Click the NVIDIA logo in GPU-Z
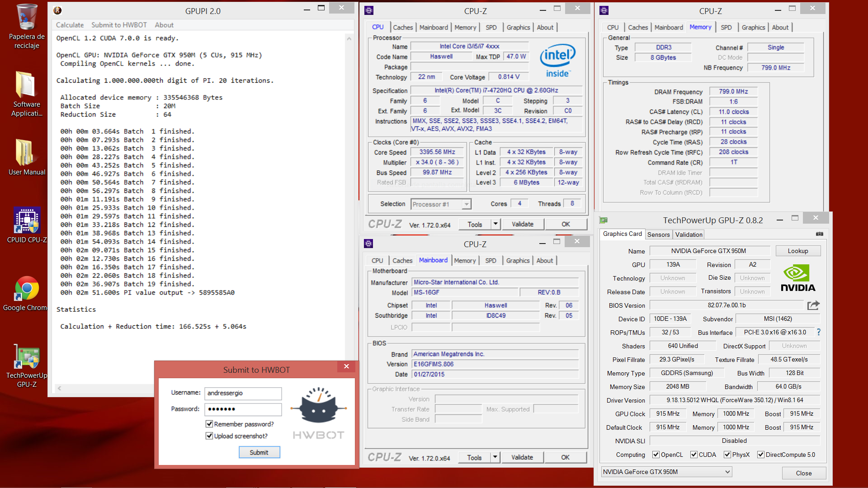 coord(798,278)
